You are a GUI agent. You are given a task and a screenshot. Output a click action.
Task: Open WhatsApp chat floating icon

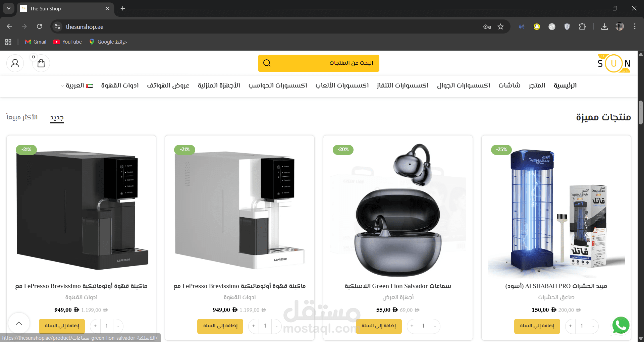tap(621, 325)
